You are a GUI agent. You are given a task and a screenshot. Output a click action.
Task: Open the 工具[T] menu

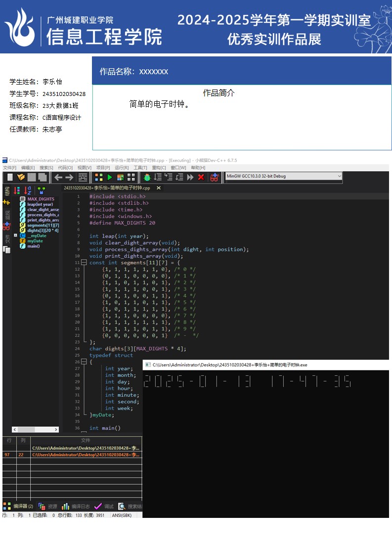click(140, 168)
